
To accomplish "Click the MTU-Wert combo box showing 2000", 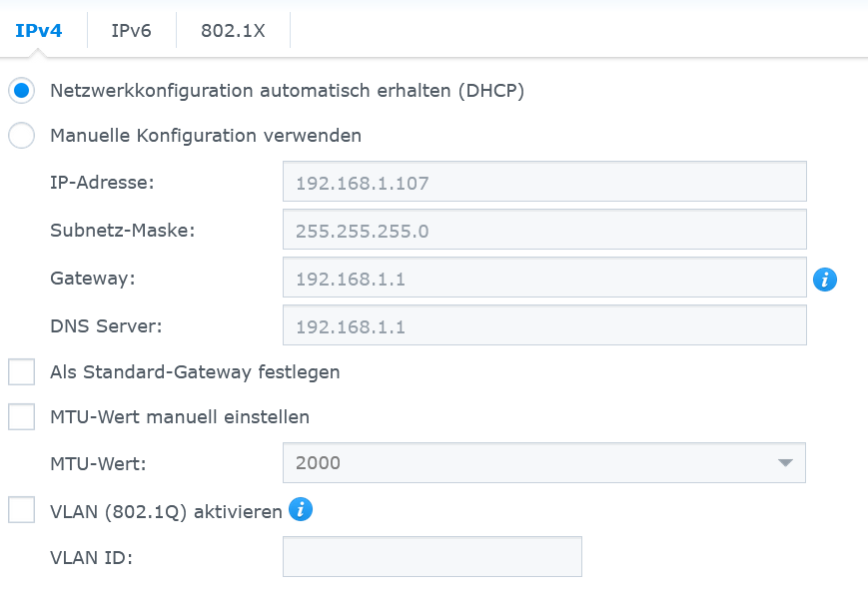I will tap(529, 463).
